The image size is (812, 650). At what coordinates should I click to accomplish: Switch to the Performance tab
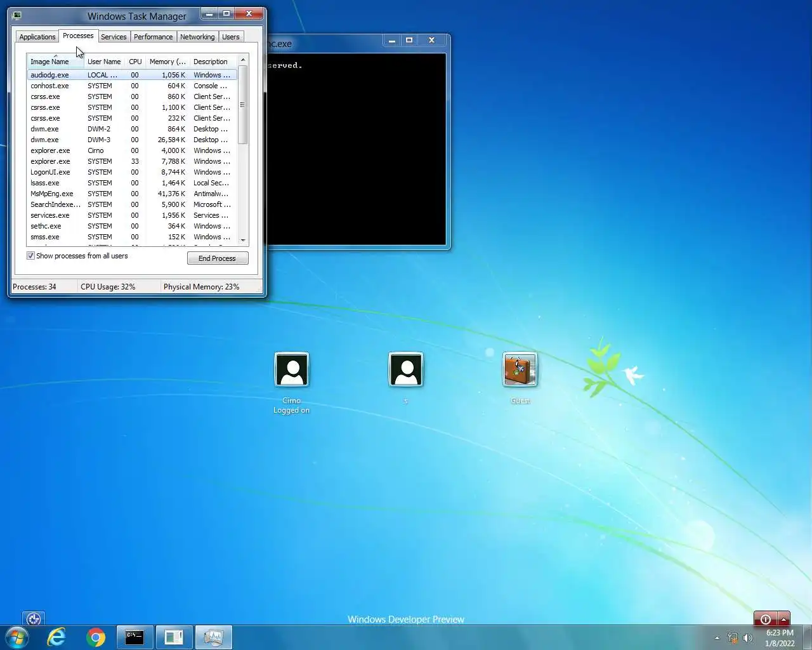153,37
